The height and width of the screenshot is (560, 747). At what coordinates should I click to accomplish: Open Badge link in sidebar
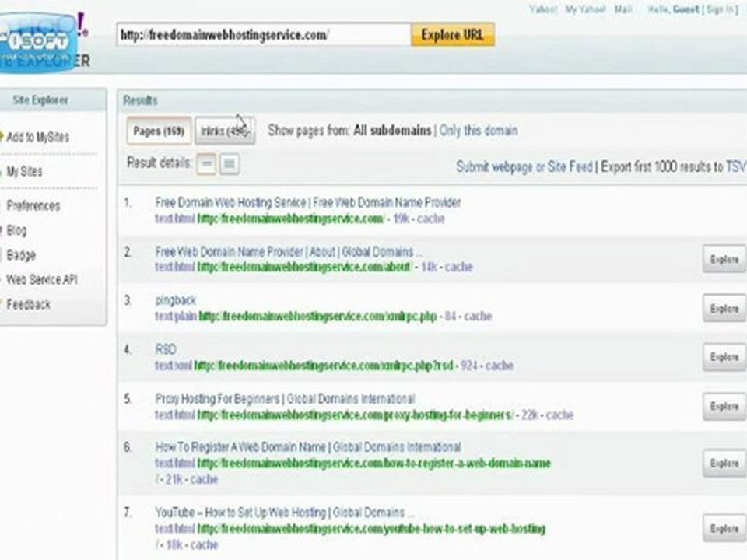tap(21, 255)
